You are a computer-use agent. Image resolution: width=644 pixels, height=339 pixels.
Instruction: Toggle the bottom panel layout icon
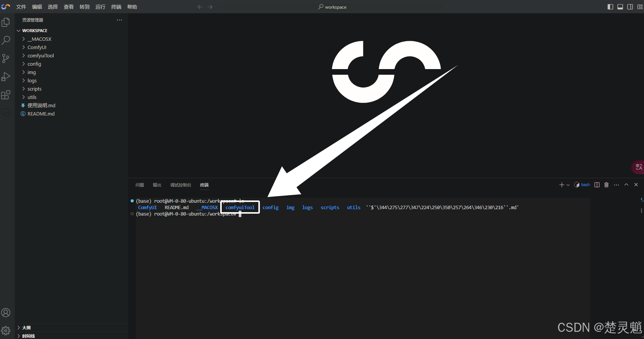tap(620, 7)
